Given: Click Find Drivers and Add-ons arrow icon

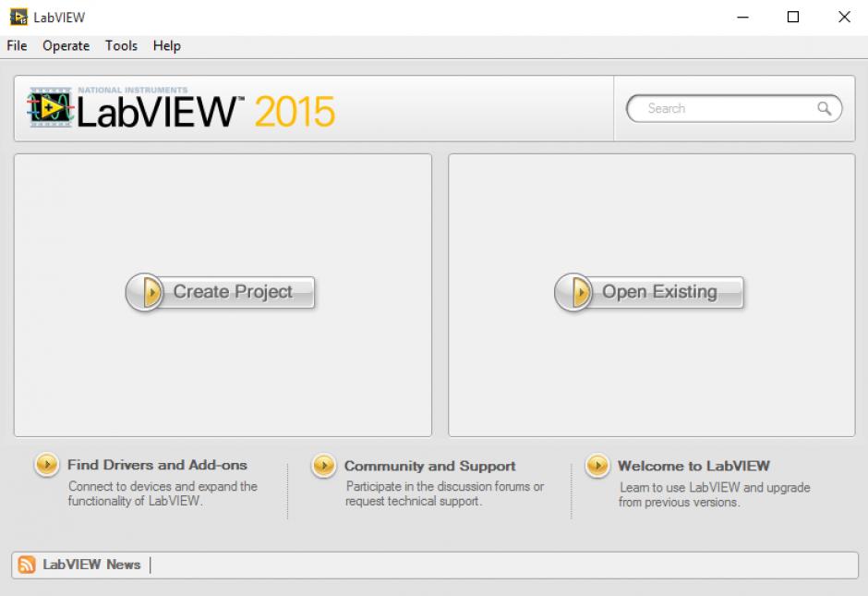Looking at the screenshot, I should [x=47, y=464].
